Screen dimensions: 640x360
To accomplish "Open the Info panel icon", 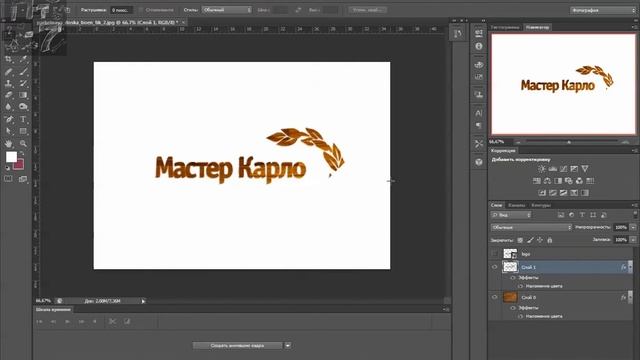I will [479, 46].
